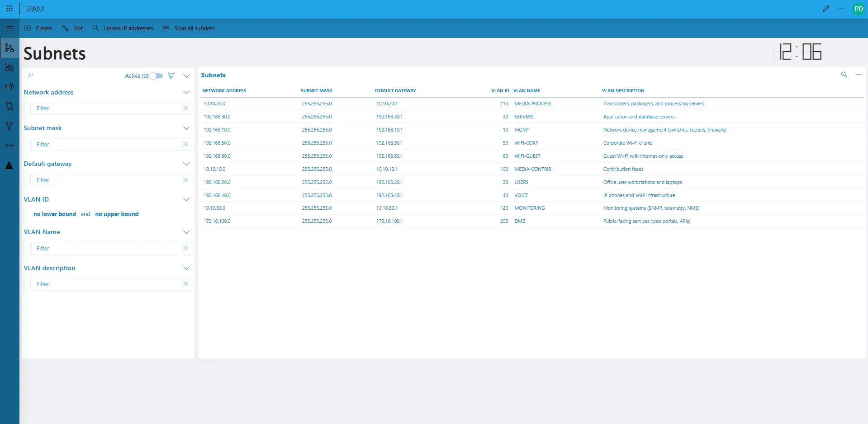The height and width of the screenshot is (424, 868).
Task: Click the IPAM app title
Action: 35,9
